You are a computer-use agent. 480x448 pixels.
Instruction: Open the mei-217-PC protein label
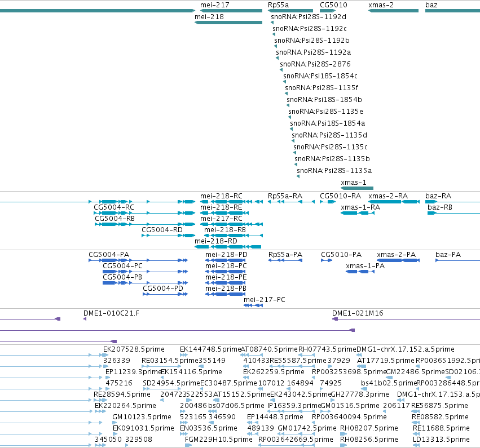[265, 300]
